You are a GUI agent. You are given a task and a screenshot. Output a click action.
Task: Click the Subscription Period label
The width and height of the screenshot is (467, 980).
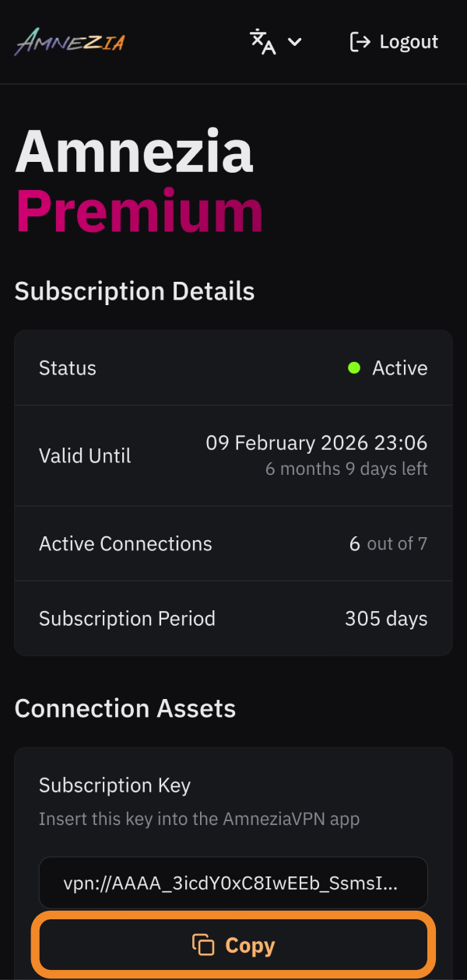127,619
